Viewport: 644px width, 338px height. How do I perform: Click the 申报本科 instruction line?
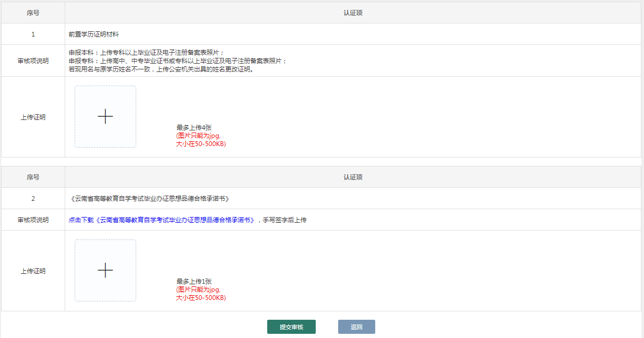coord(147,53)
